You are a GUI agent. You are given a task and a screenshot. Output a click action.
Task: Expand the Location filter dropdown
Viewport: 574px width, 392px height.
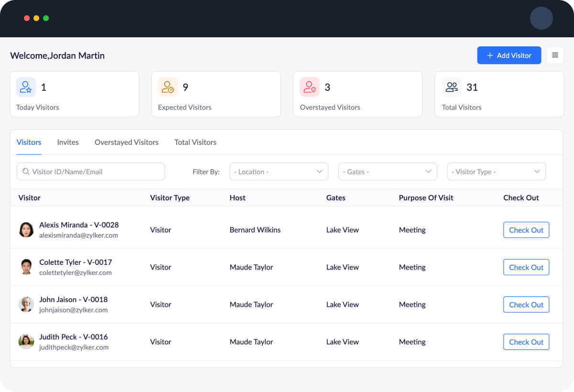[279, 172]
